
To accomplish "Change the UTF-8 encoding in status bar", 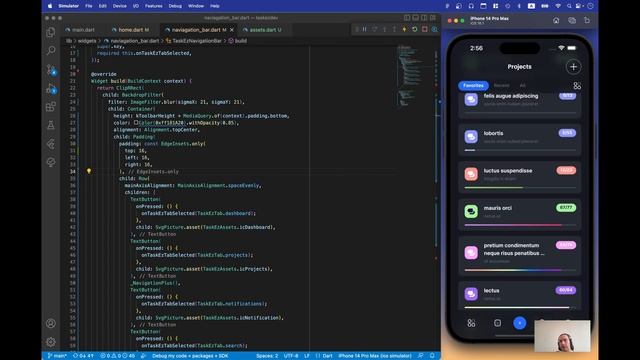I will 291,356.
